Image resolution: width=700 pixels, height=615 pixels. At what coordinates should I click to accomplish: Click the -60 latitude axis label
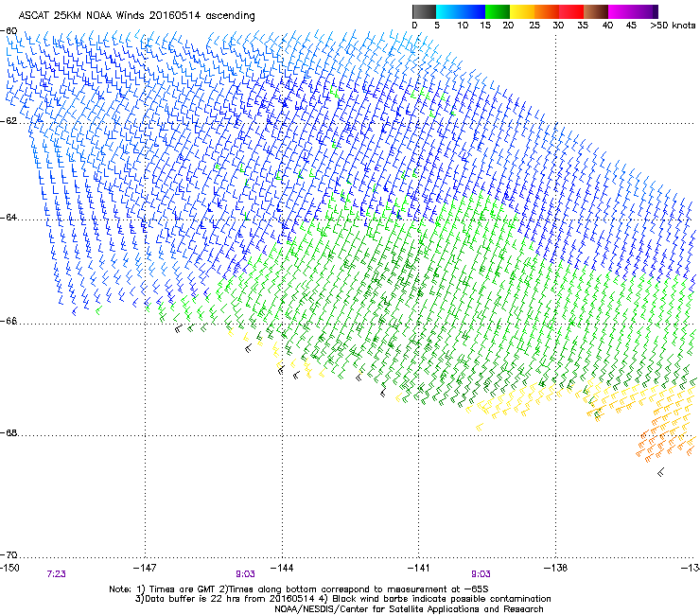[9, 31]
